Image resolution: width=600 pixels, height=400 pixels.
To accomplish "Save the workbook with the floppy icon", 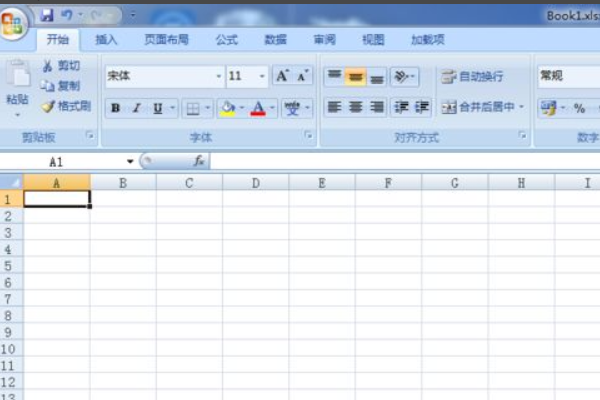I will (x=47, y=15).
